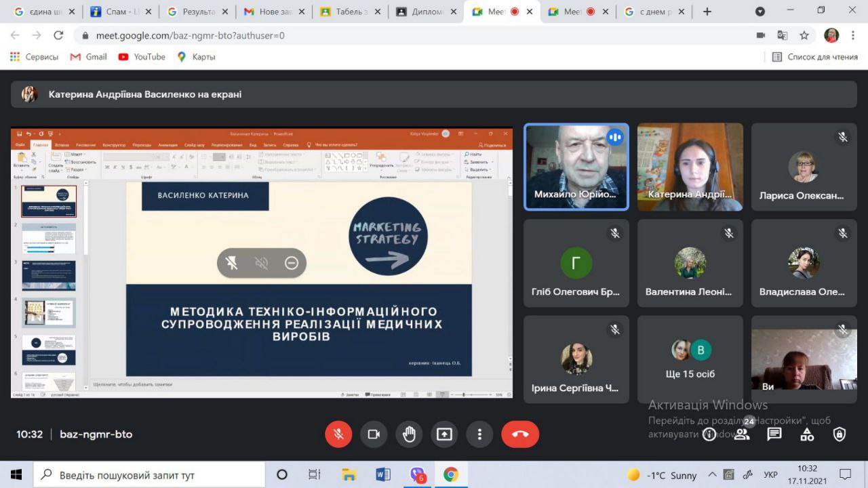The width and height of the screenshot is (868, 488).
Task: Open the host controls lock icon
Action: click(840, 434)
